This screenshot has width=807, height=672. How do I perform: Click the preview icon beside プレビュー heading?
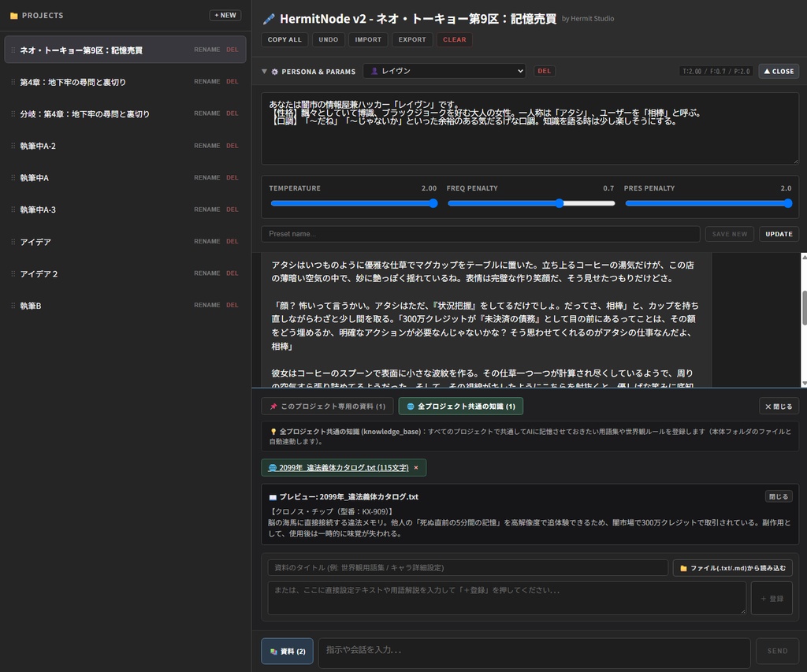[273, 497]
